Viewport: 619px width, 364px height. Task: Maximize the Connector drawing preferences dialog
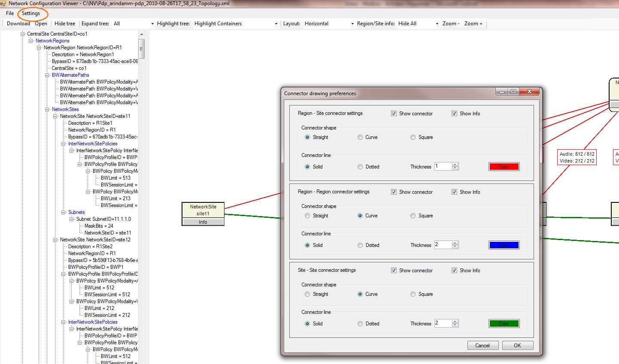tap(513, 91)
